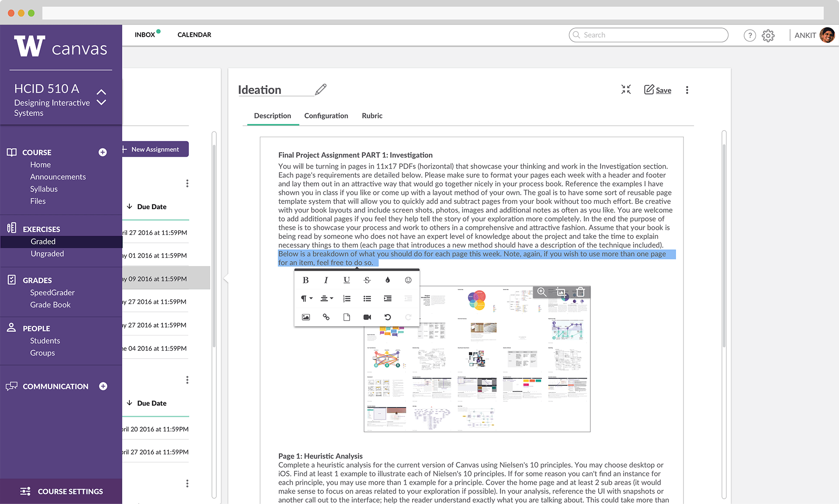This screenshot has width=839, height=504.
Task: Open the Inbox
Action: (145, 35)
